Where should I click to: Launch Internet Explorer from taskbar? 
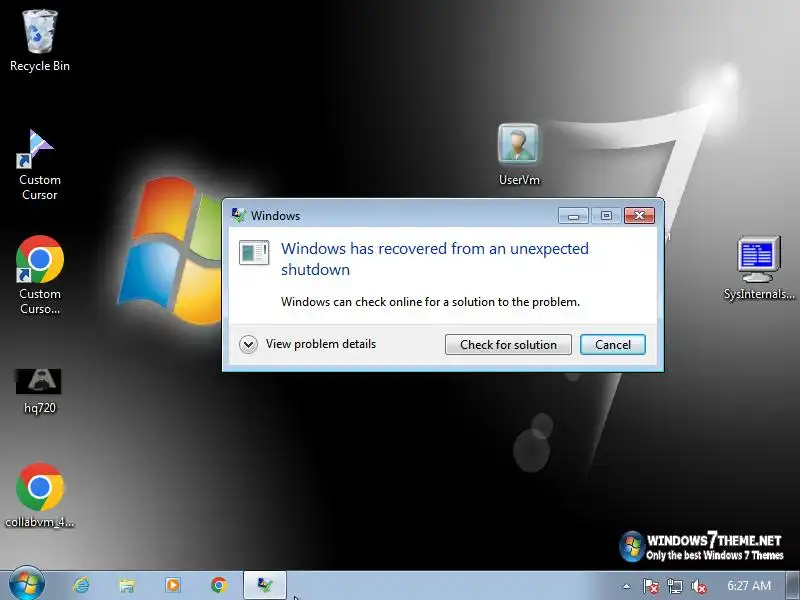pyautogui.click(x=82, y=585)
